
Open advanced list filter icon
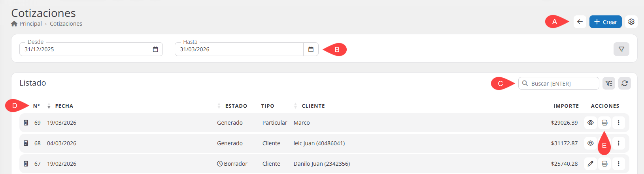click(x=609, y=83)
